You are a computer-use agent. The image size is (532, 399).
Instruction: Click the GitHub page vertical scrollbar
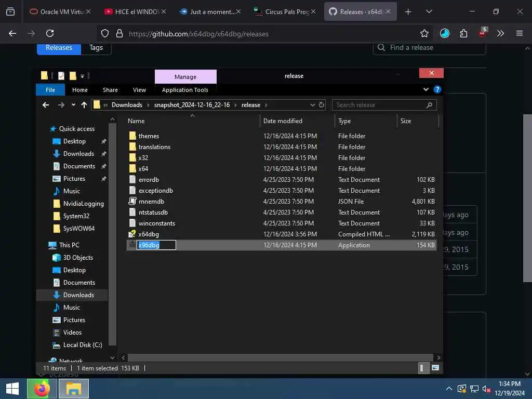point(527,198)
